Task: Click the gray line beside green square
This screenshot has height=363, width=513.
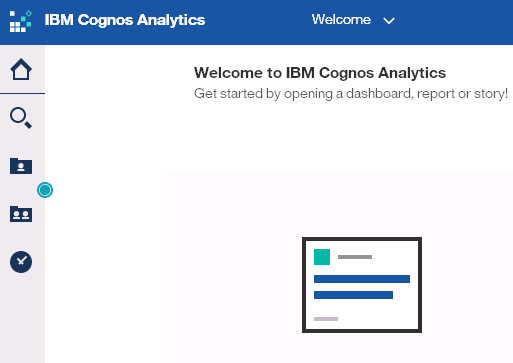Action: point(355,257)
